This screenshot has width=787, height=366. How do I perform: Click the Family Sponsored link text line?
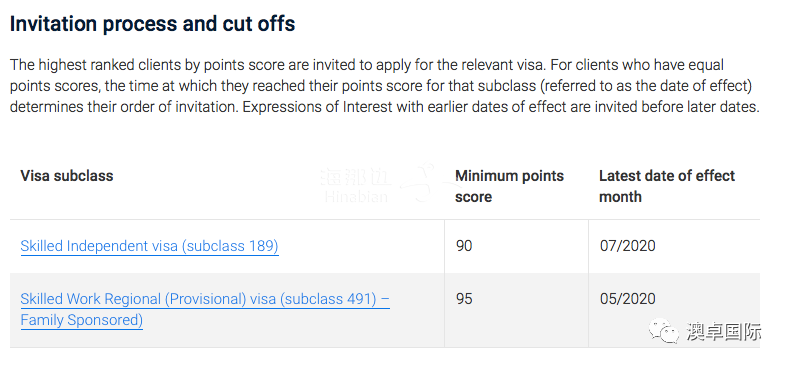coord(82,320)
